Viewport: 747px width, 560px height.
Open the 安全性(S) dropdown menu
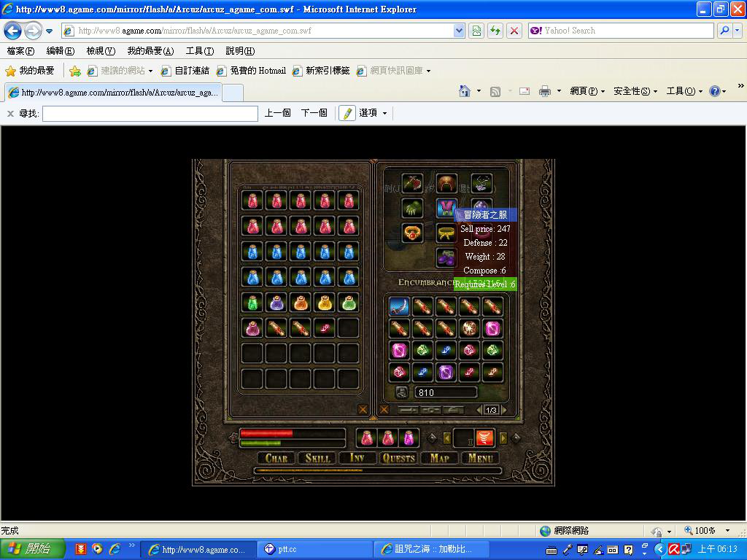[x=635, y=91]
